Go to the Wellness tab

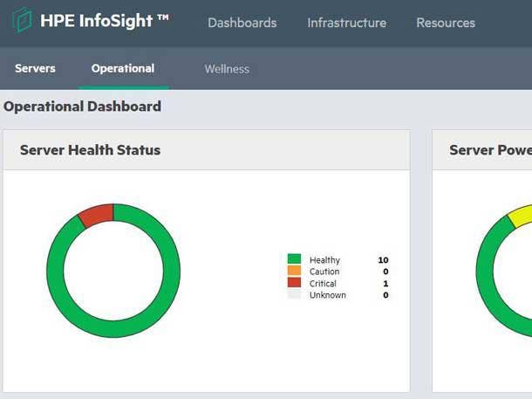click(227, 69)
